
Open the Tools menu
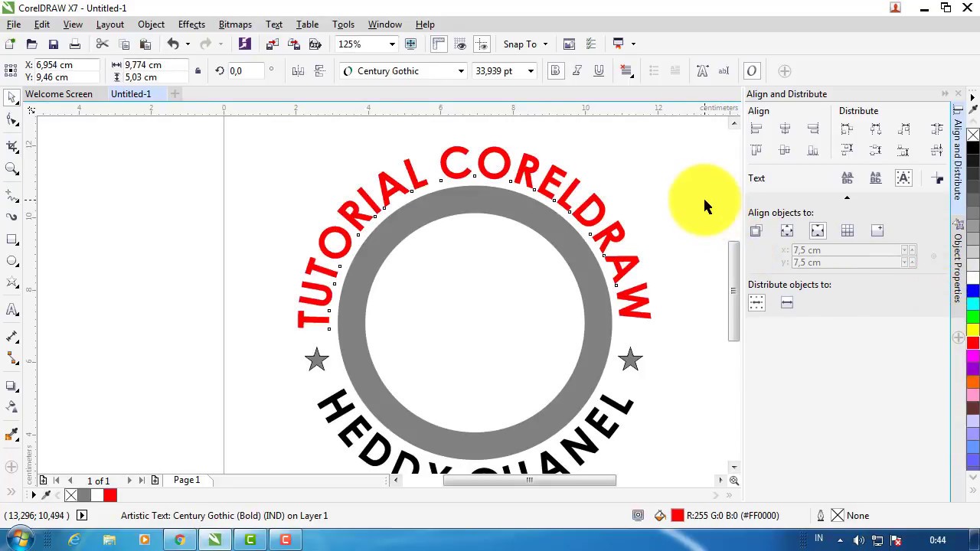coord(343,24)
